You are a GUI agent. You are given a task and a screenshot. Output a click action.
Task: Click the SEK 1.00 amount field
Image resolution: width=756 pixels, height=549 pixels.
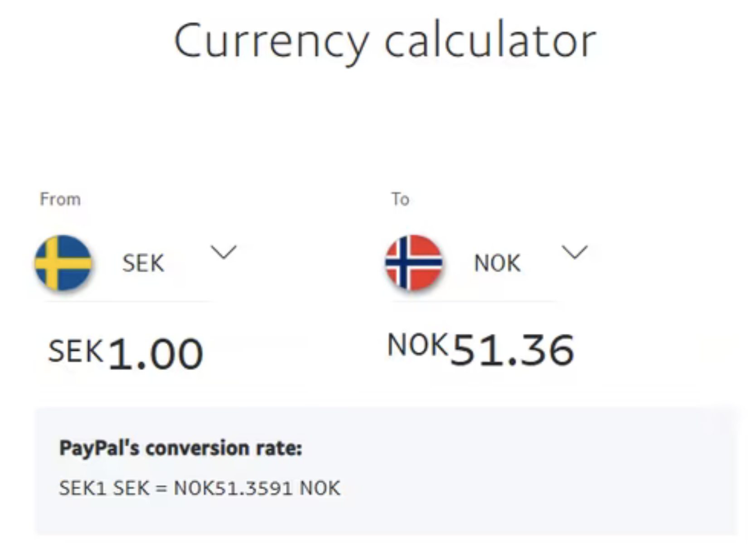coord(126,353)
